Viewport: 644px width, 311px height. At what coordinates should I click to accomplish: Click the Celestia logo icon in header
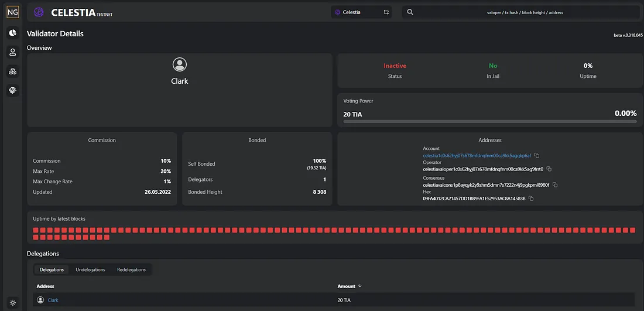[39, 12]
